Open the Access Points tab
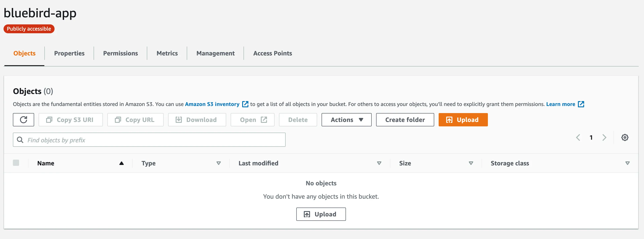Screen dimensions: 644x239 (273, 53)
